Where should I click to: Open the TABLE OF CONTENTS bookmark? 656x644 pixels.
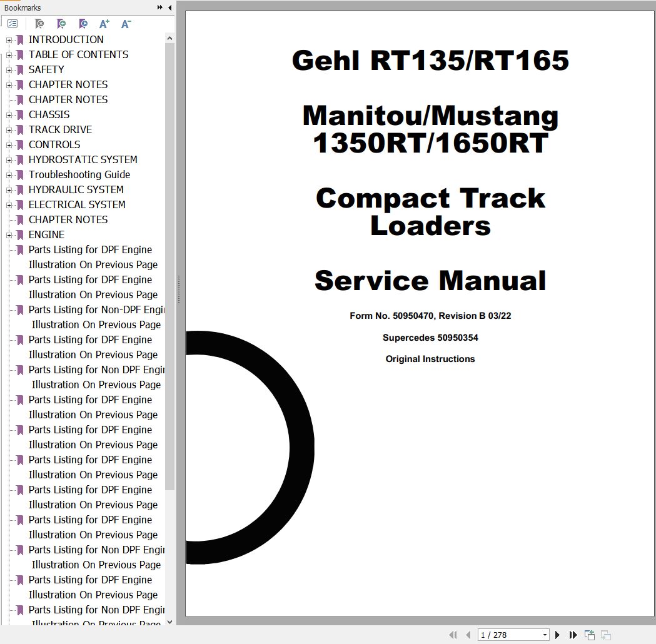click(x=78, y=55)
